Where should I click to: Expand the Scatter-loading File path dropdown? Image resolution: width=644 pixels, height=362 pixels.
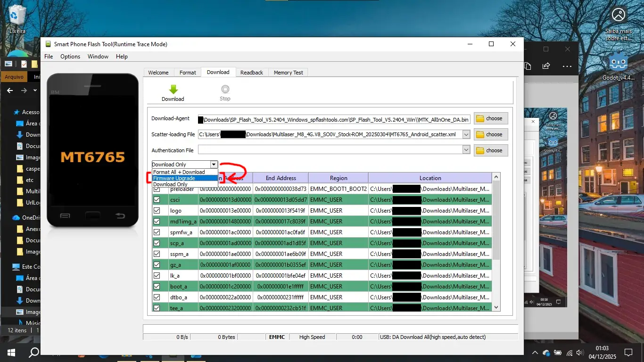point(466,134)
